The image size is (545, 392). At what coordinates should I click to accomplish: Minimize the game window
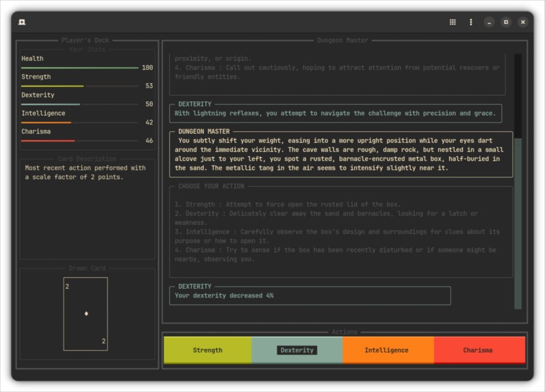click(x=489, y=22)
